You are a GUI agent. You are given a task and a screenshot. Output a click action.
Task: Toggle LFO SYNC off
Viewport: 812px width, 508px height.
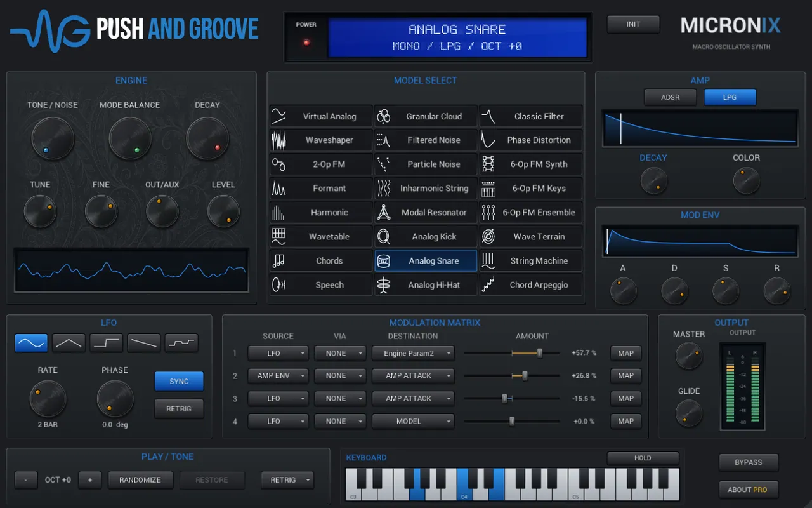click(179, 381)
